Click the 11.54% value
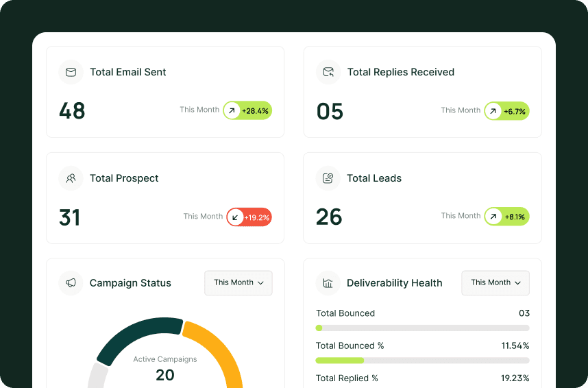Viewport: 588px width, 388px height. click(515, 345)
